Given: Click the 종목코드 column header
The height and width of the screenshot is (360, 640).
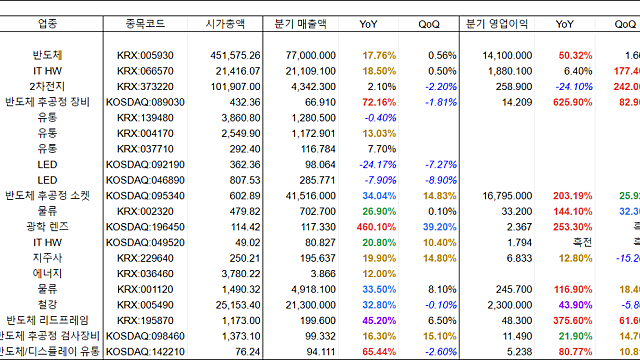Looking at the screenshot, I should point(145,24).
